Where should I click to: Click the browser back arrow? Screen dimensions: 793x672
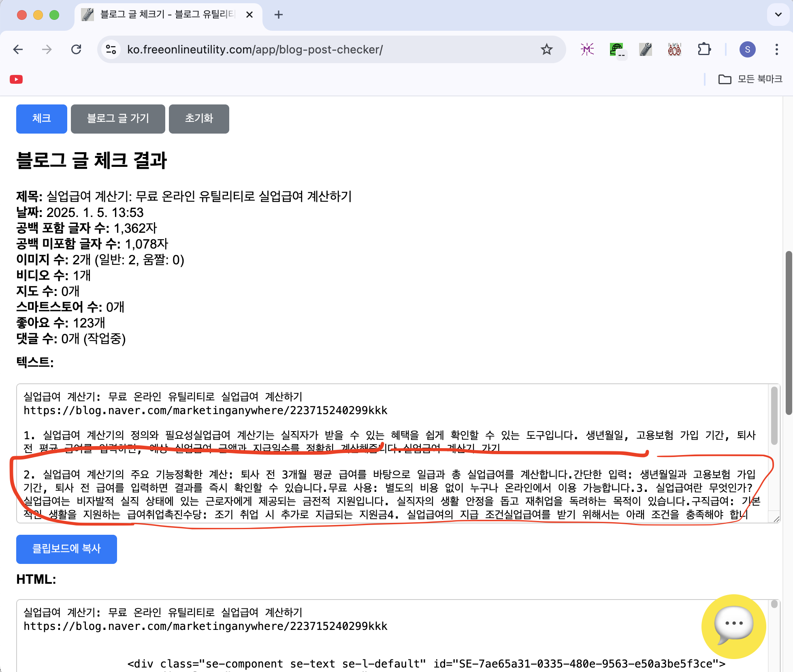(18, 49)
